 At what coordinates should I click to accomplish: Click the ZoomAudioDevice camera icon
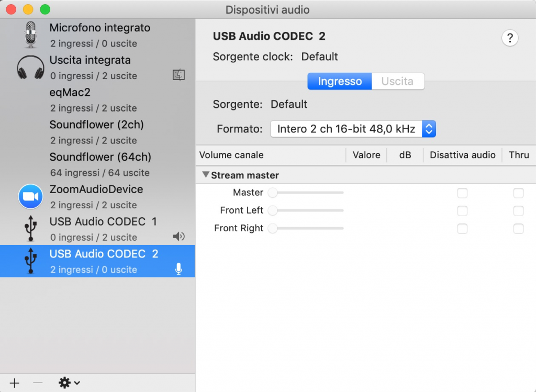click(31, 197)
